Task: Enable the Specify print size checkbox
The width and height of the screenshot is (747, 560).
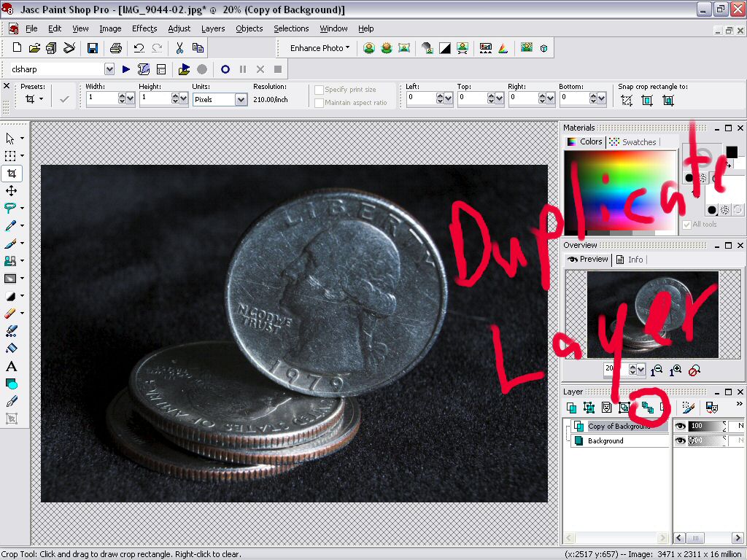Action: [318, 88]
